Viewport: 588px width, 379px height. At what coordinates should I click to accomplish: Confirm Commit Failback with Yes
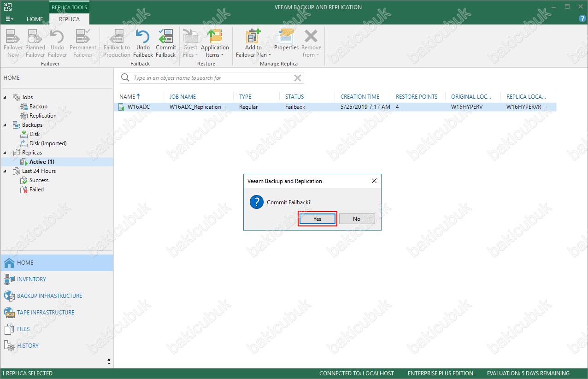(x=318, y=219)
